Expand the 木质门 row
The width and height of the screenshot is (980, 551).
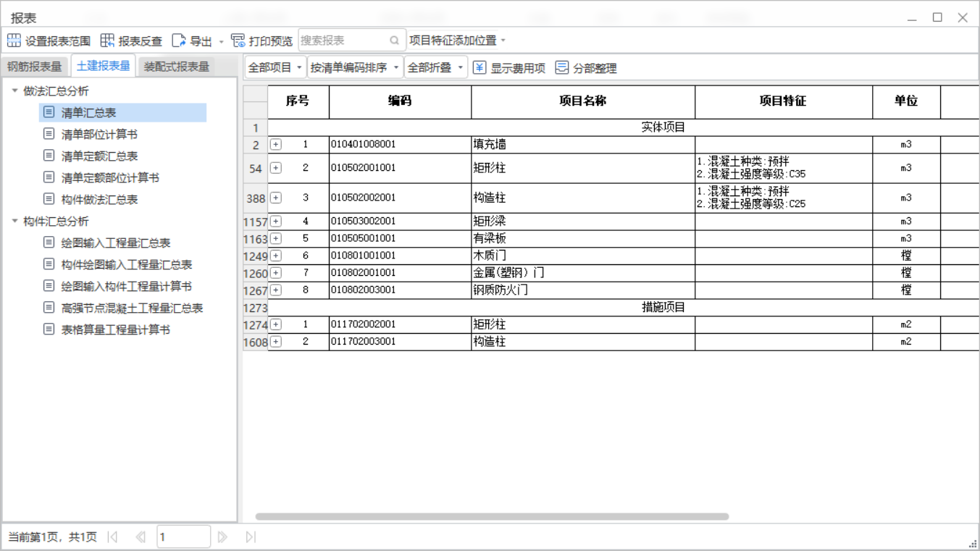tap(276, 256)
